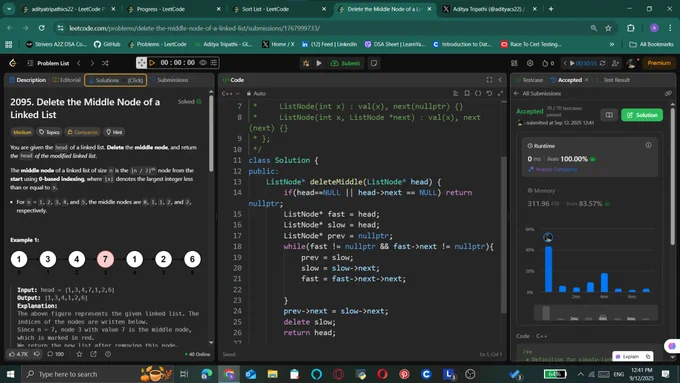Open LeetCode settings gear icon
This screenshot has height=383, width=680.
(530, 63)
